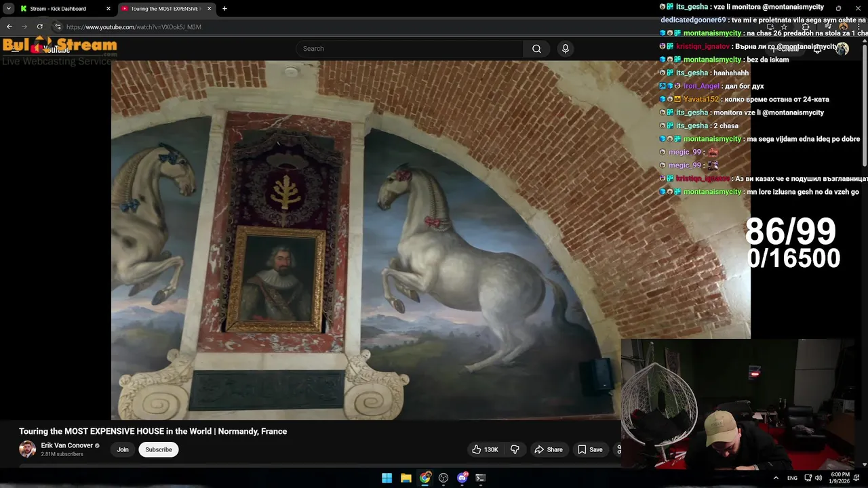Open the Erik Van Conover channel name
The height and width of the screenshot is (488, 868).
click(x=67, y=445)
